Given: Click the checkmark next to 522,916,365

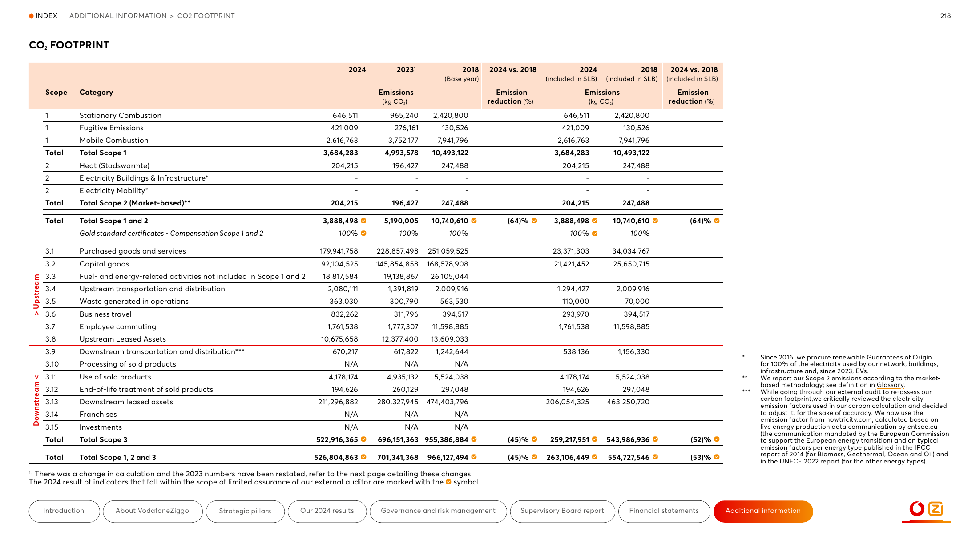Looking at the screenshot, I should point(363,439).
